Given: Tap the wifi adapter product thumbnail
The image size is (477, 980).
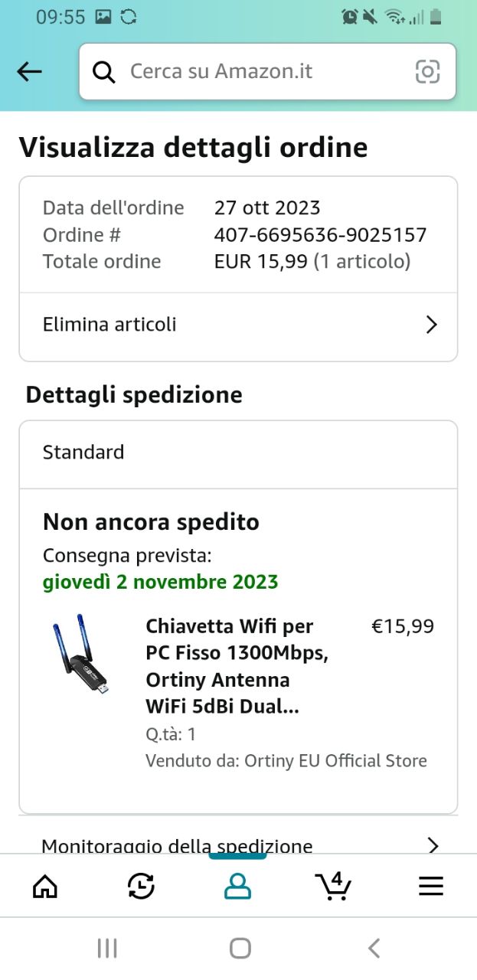Looking at the screenshot, I should [82, 655].
